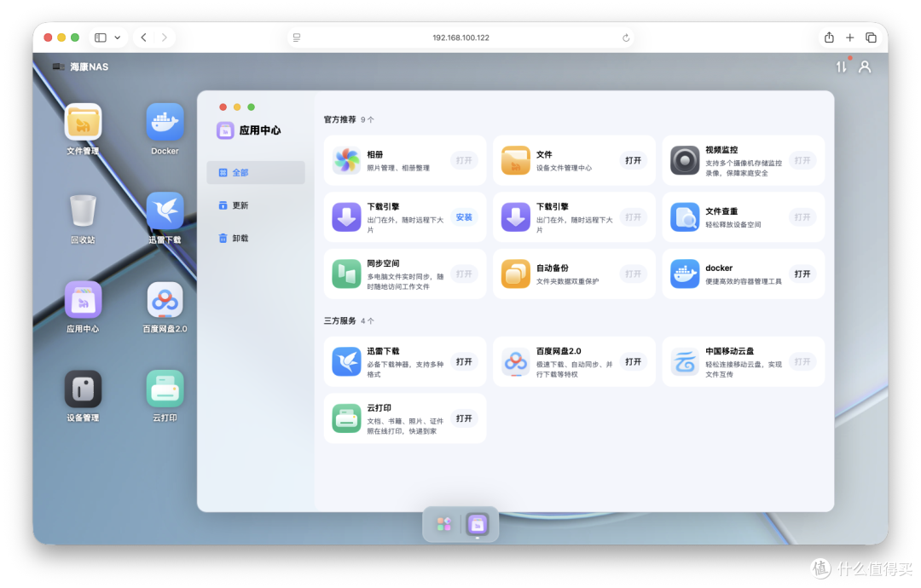Click the 云打印 icon in 三方服务 list
The width and height of the screenshot is (921, 588).
click(346, 418)
